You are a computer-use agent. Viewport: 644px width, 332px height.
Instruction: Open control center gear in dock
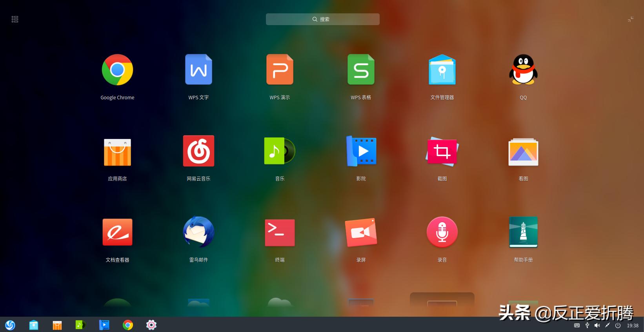click(x=151, y=325)
